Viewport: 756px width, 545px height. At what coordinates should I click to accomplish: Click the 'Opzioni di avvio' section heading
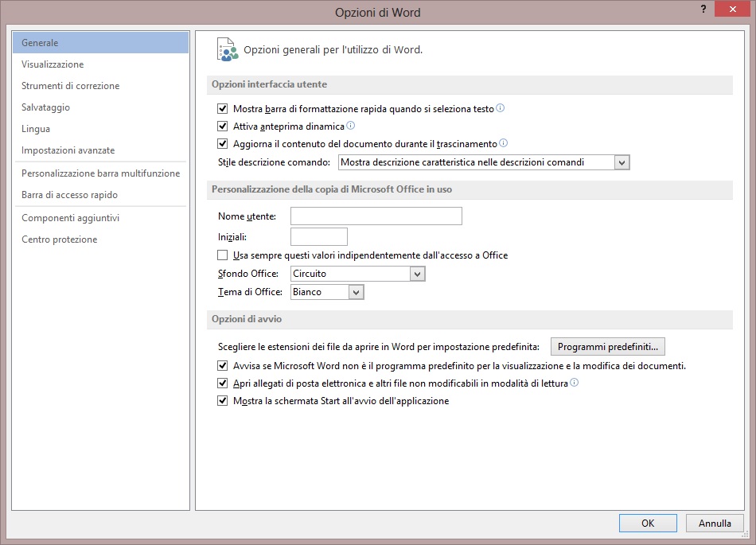click(x=247, y=319)
